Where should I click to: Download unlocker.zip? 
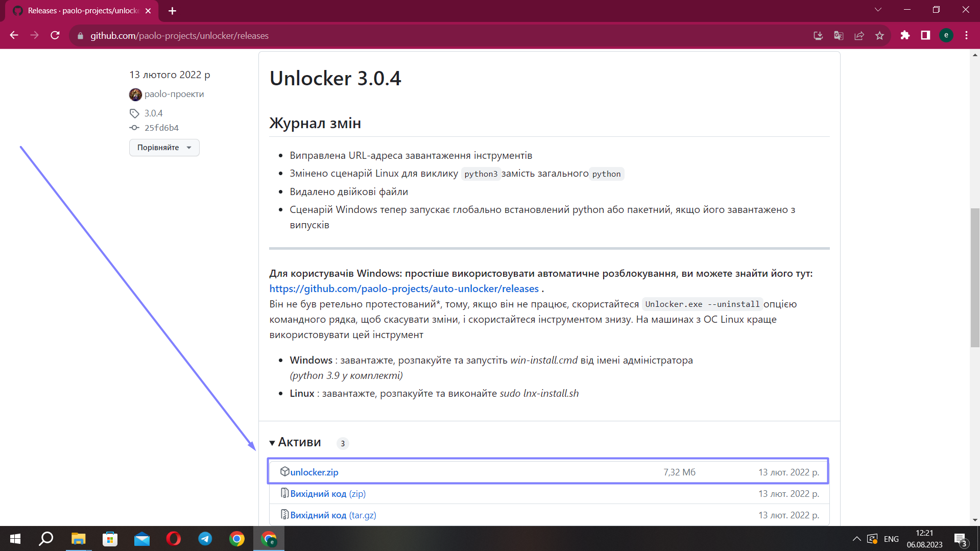(314, 472)
